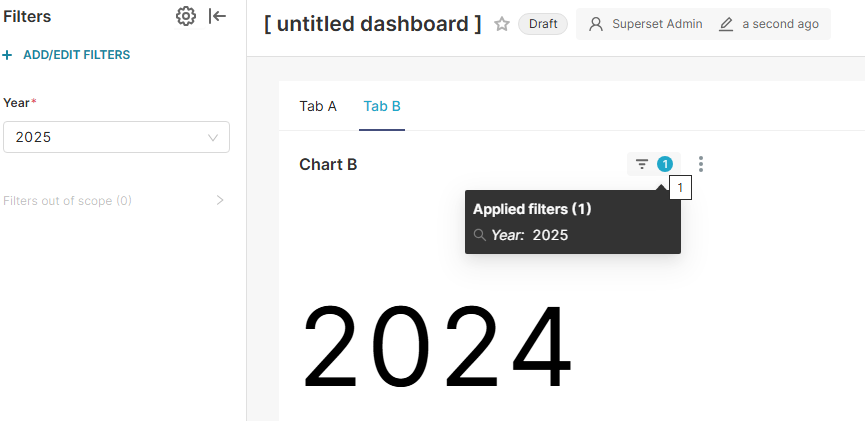
Task: Click the Chart B title
Action: coord(328,165)
